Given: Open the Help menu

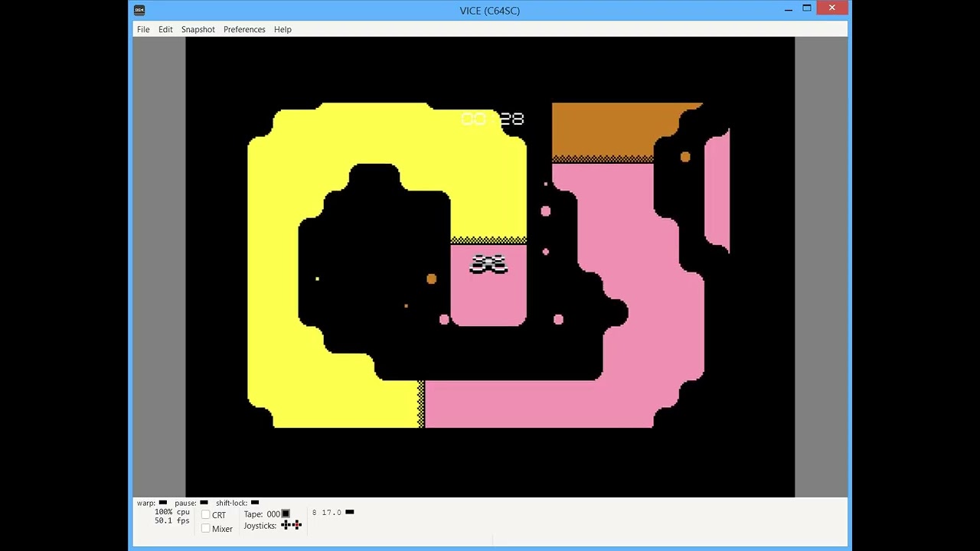Looking at the screenshot, I should [x=283, y=29].
